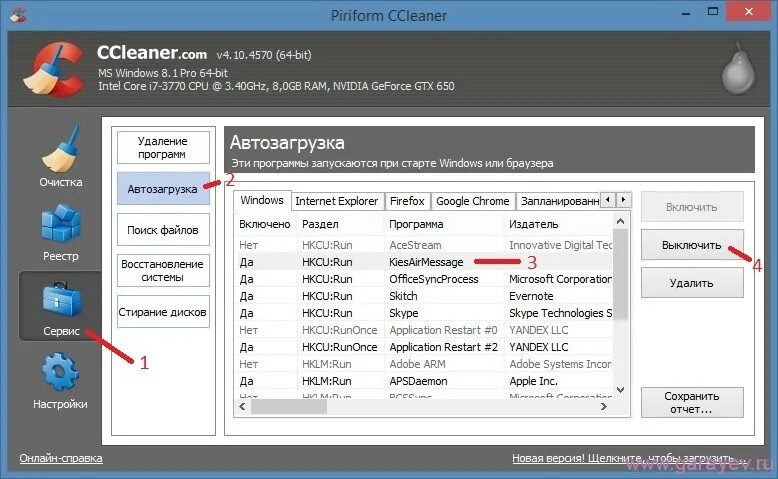Click the list scroll down arrow

click(x=620, y=390)
